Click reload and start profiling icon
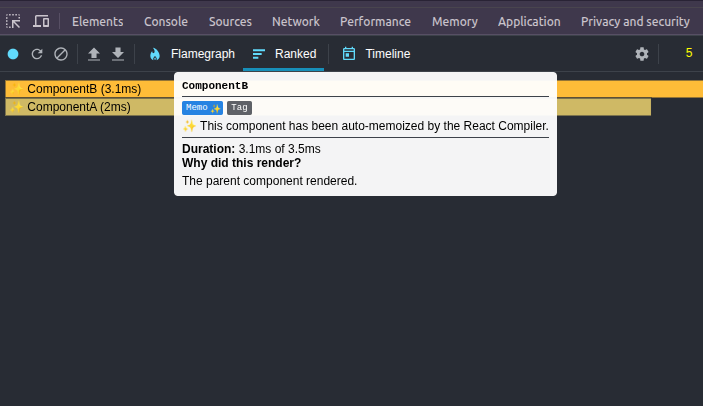The height and width of the screenshot is (406, 703). pos(37,54)
